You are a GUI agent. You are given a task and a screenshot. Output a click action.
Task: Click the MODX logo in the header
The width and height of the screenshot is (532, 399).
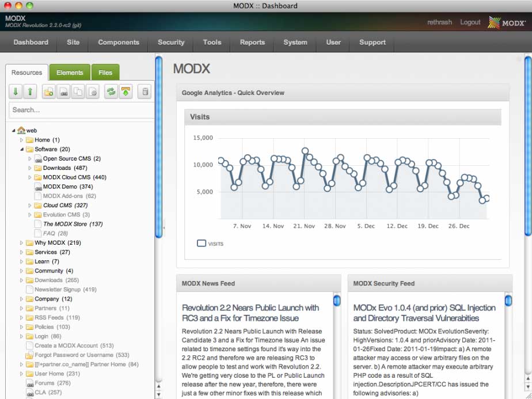(x=507, y=22)
